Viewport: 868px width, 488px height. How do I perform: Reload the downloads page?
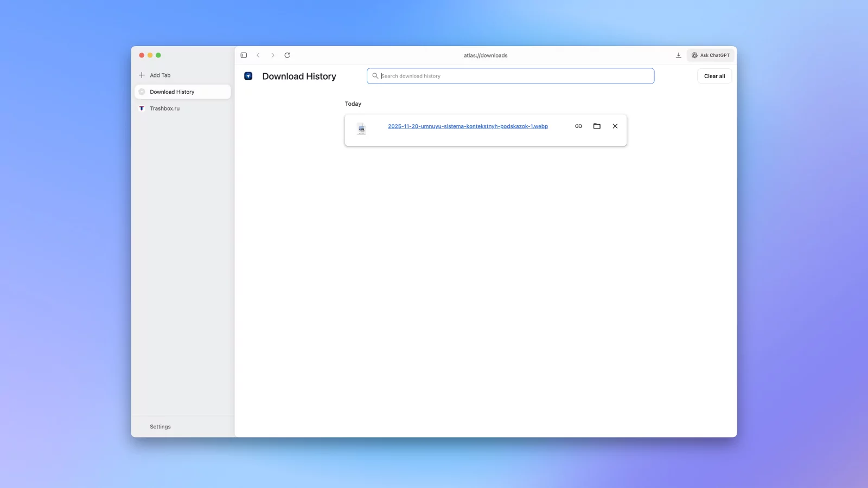tap(287, 55)
